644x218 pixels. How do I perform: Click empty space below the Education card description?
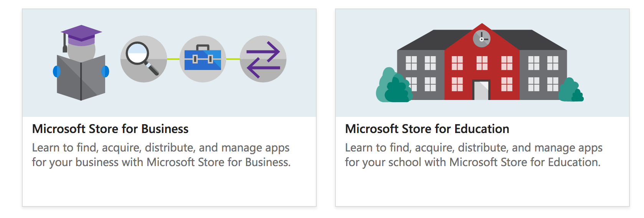click(482, 188)
